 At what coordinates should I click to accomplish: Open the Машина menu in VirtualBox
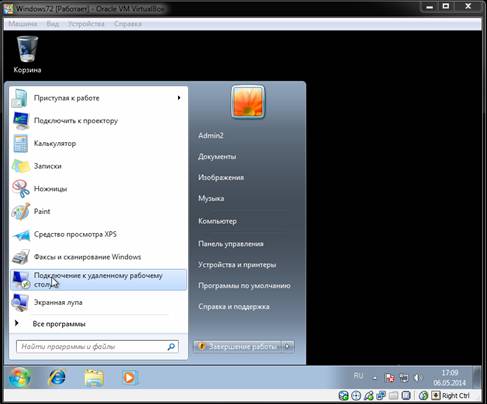point(23,24)
